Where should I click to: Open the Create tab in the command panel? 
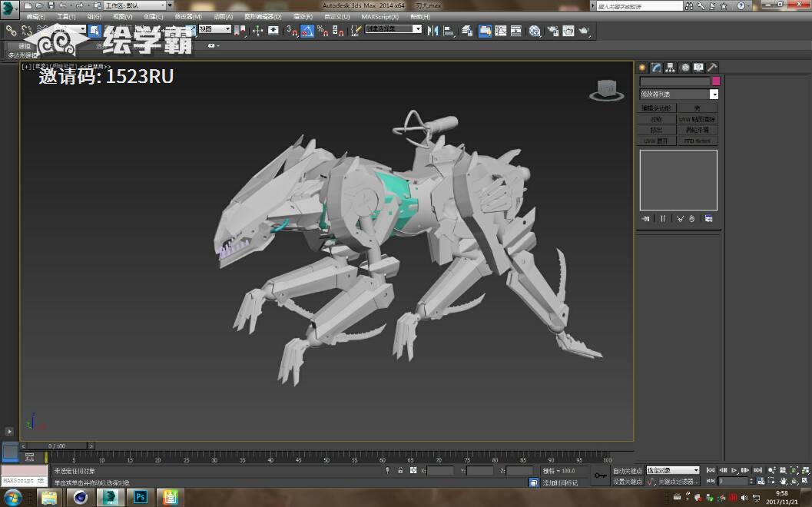(642, 68)
